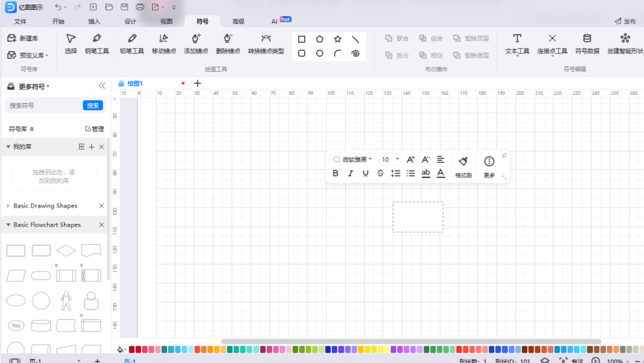Select the Pen tool (钢笔工具)
The height and width of the screenshot is (363, 644).
coord(97,44)
